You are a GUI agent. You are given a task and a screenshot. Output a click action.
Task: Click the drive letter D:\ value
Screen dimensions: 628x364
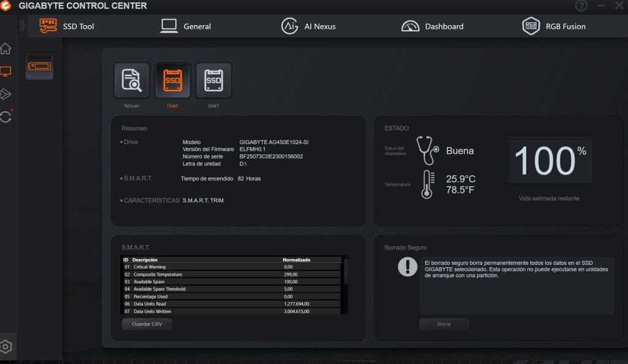pos(243,164)
